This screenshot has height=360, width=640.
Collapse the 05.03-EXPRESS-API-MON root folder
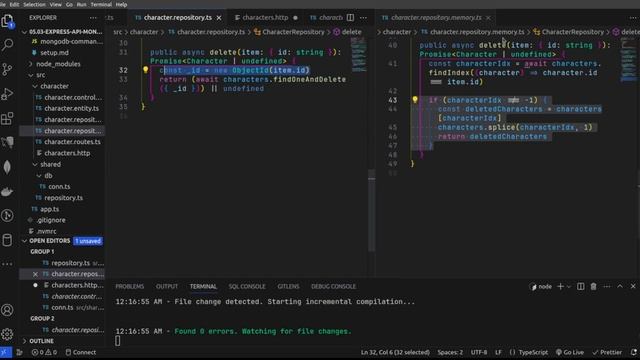[62, 31]
